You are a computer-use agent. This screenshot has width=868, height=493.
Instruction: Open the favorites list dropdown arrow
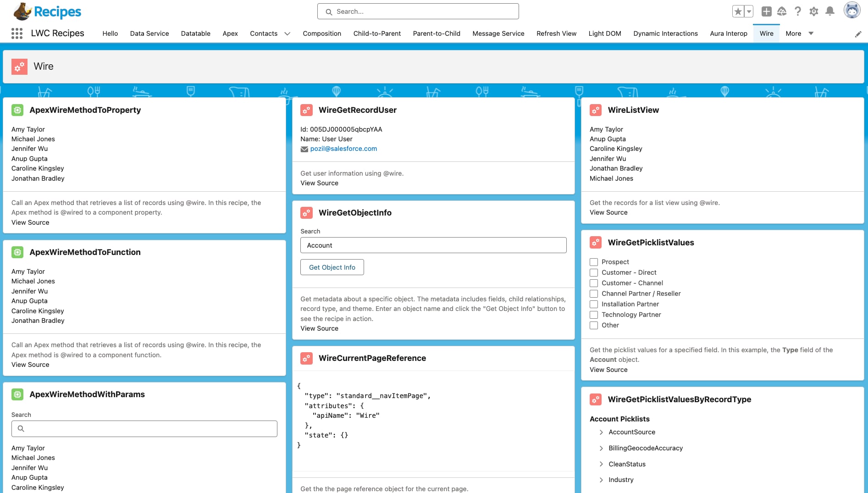[749, 11]
